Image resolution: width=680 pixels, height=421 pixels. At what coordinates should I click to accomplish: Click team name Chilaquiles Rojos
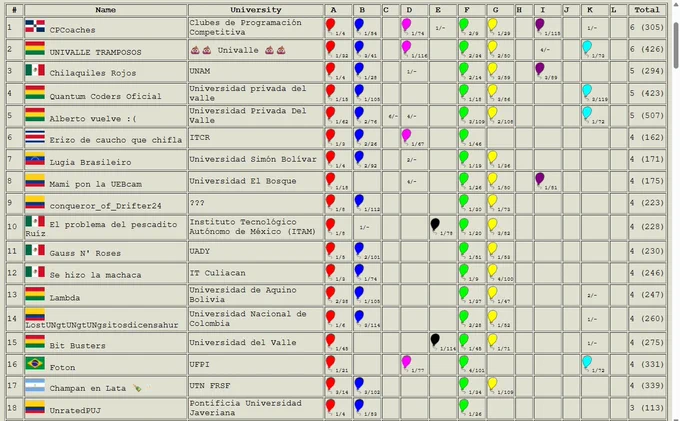pos(93,73)
